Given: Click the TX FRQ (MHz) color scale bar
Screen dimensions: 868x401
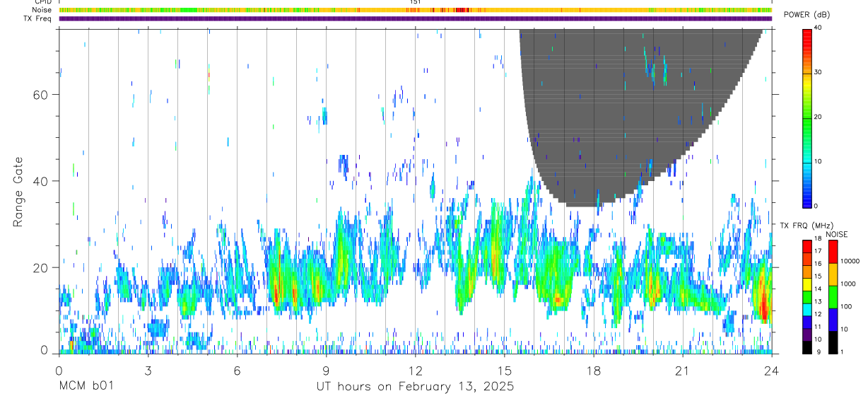Looking at the screenshot, I should (808, 296).
